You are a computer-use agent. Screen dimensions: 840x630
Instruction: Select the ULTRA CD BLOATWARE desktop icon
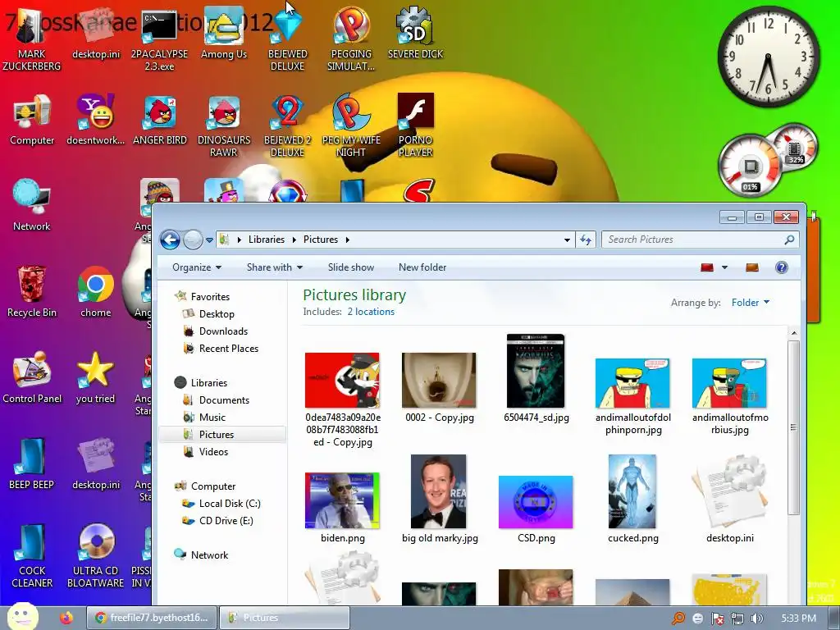[95, 557]
